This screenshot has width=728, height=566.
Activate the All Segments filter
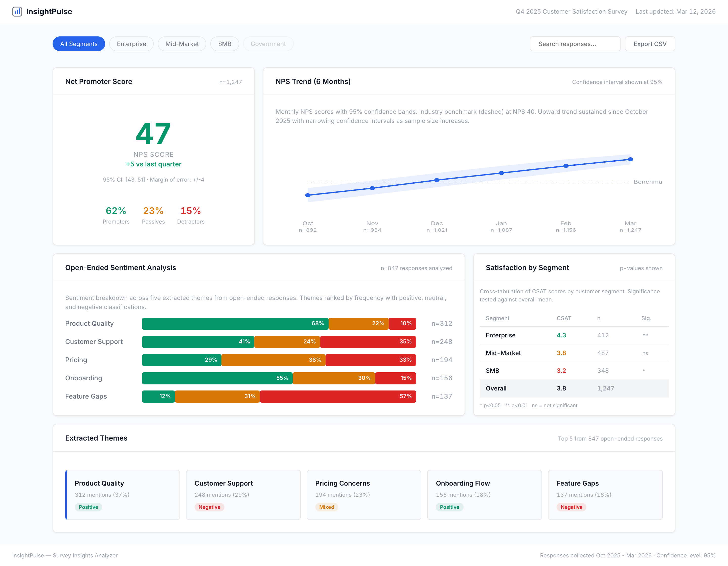79,44
